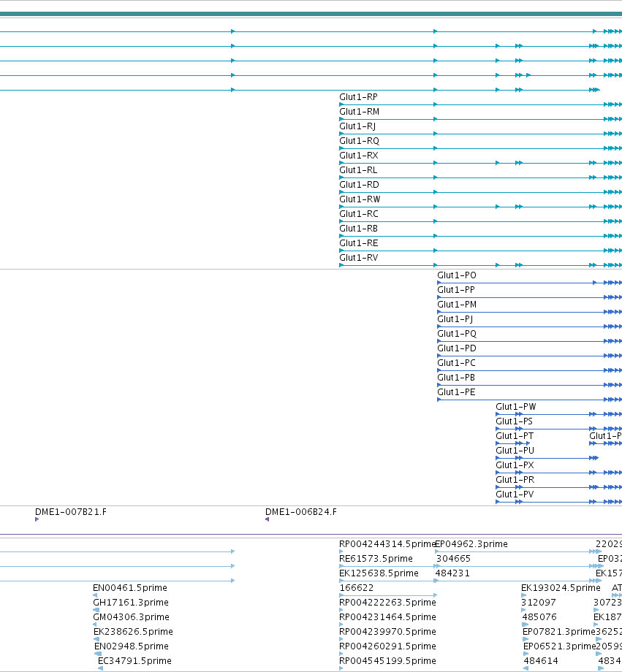Select the Glut1-RM transcript label
622x672 pixels.
point(359,112)
